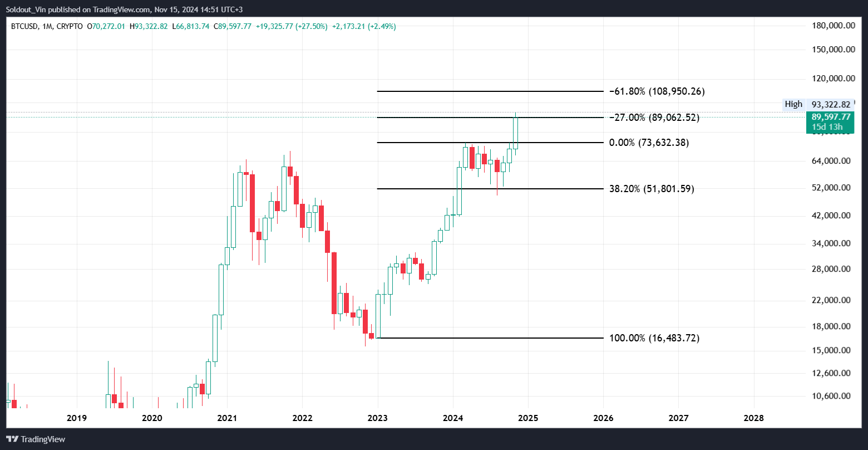Screen dimensions: 868x450
Task: Click the CRYPTO exchange label
Action: (70, 26)
